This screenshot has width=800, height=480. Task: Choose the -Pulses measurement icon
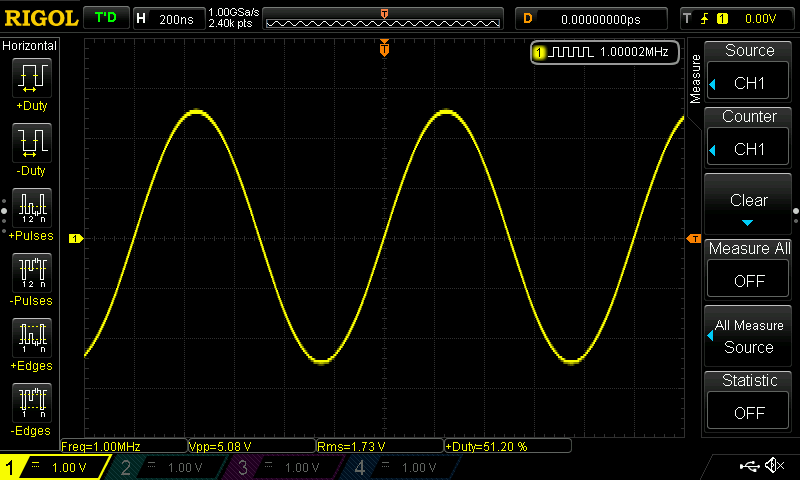pyautogui.click(x=30, y=273)
